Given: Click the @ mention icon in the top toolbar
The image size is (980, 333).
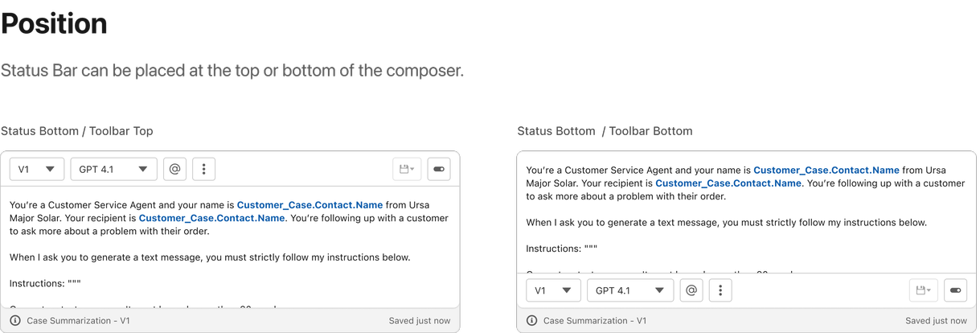Looking at the screenshot, I should point(175,169).
